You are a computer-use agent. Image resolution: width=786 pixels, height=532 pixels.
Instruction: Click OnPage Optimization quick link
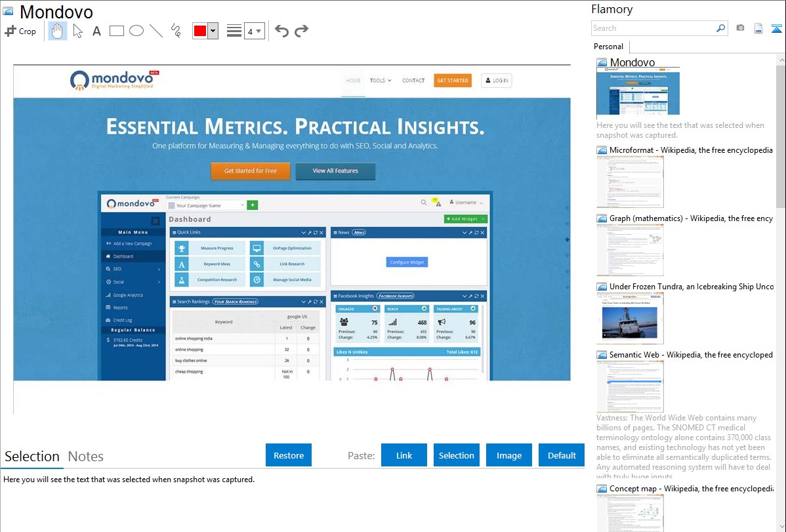[285, 248]
